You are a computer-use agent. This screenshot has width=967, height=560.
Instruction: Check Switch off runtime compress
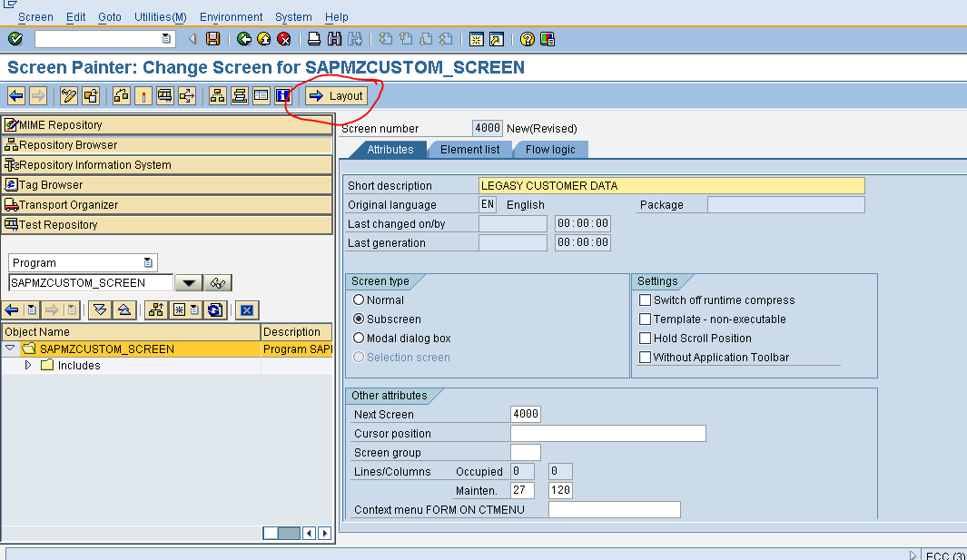pos(645,300)
